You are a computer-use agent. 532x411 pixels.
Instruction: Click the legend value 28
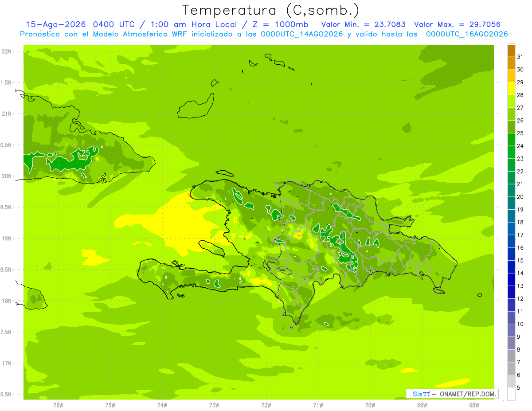pos(520,95)
